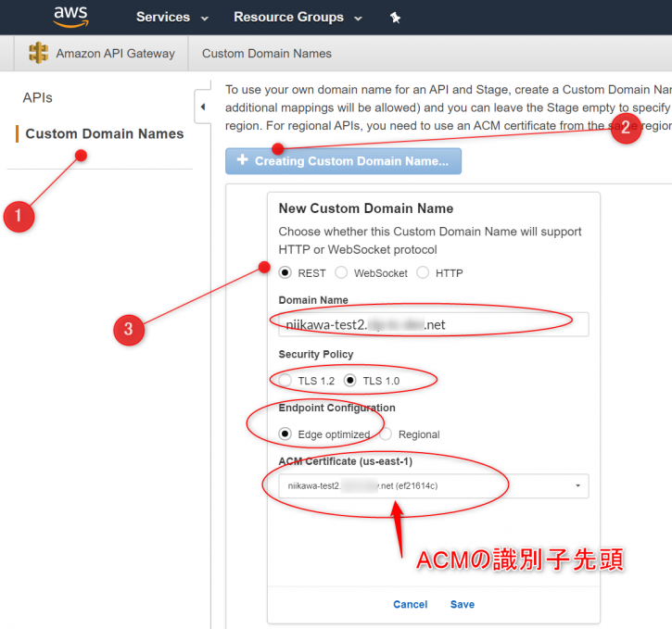Select Edge optimized endpoint configuration
672x629 pixels.
pyautogui.click(x=285, y=434)
